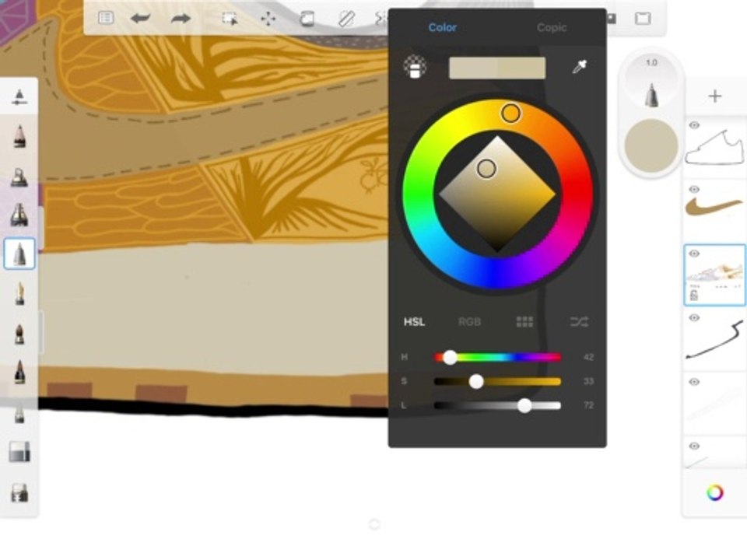Image resolution: width=747 pixels, height=560 pixels.
Task: Choose the hard eraser tool
Action: tap(19, 452)
